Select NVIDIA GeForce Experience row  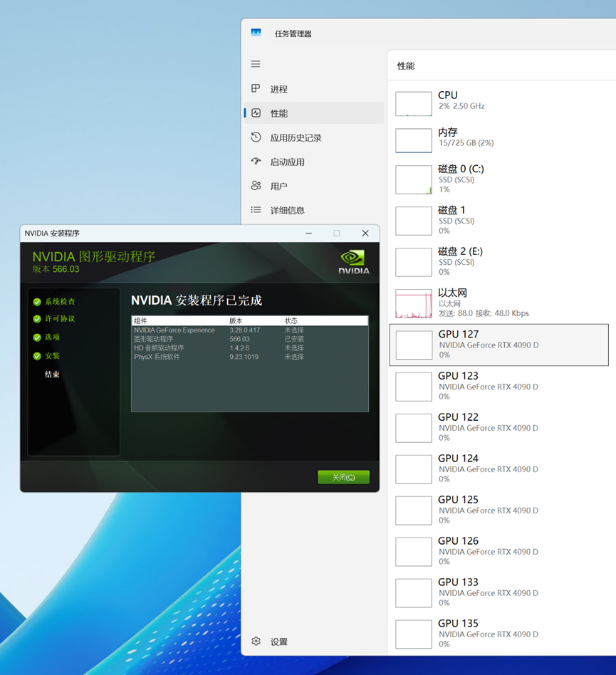250,330
